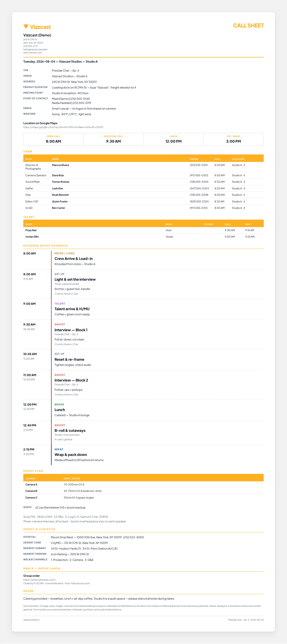287x644 pixels.
Task: Select the walkie channels list
Action: point(72,560)
